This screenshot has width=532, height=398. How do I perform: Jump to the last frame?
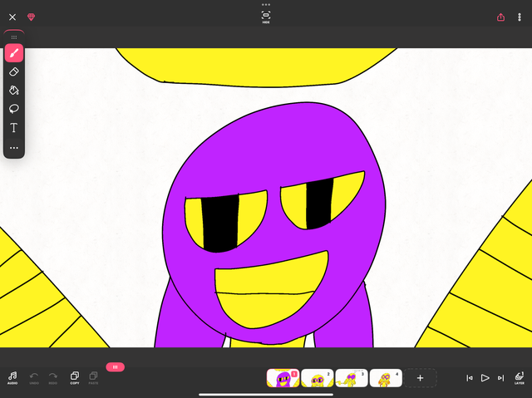pyautogui.click(x=500, y=378)
